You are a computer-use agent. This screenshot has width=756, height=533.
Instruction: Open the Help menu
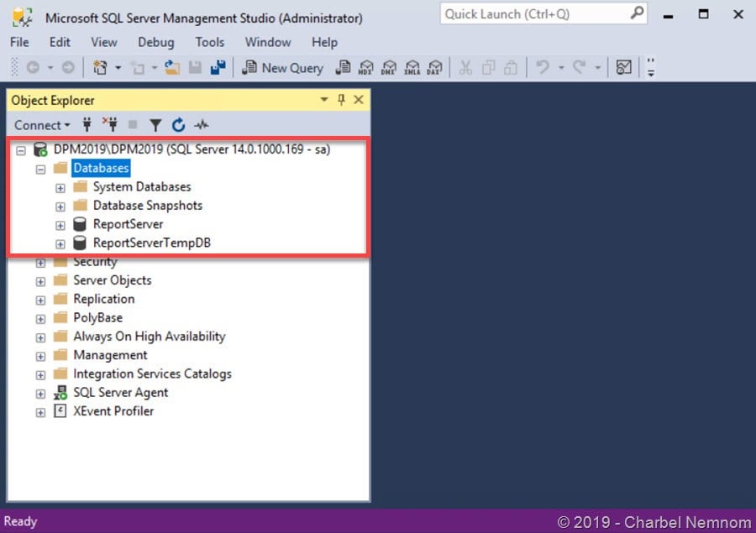[324, 43]
